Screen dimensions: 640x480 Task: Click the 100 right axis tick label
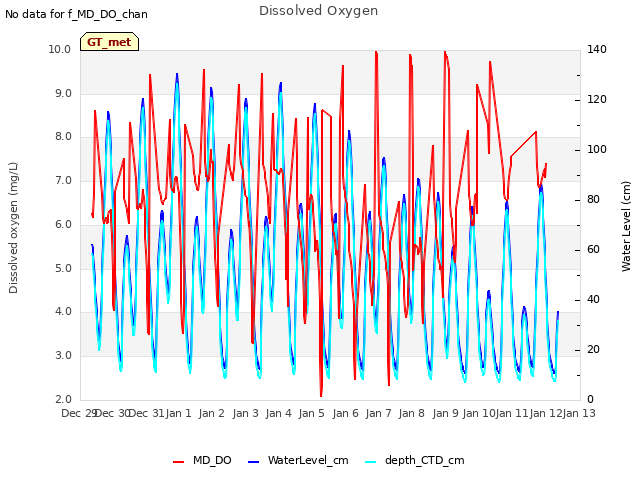pyautogui.click(x=597, y=149)
